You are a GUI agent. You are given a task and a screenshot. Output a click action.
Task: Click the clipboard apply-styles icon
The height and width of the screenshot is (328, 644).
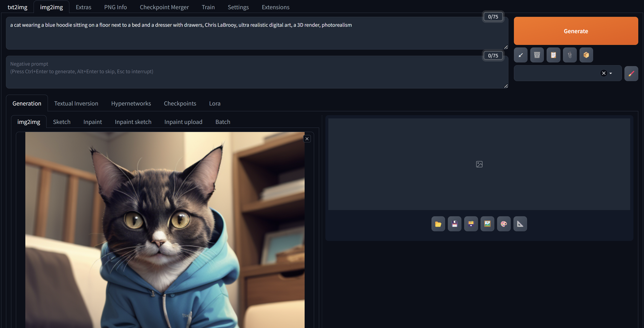pyautogui.click(x=553, y=55)
